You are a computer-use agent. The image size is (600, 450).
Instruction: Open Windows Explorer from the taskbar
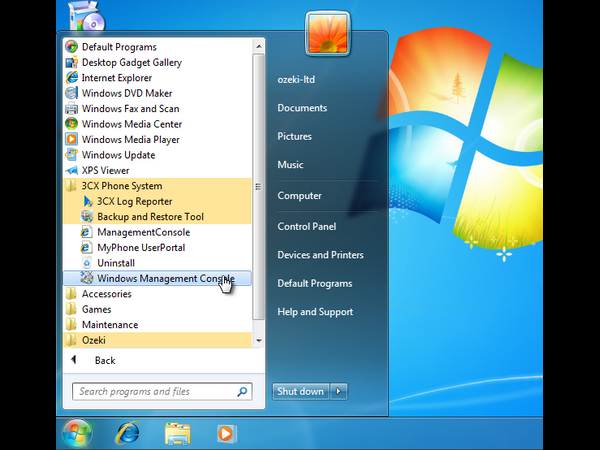(x=178, y=433)
